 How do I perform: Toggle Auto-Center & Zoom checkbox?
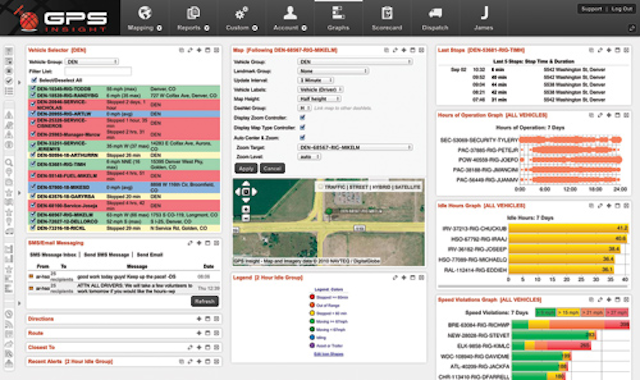(x=302, y=138)
